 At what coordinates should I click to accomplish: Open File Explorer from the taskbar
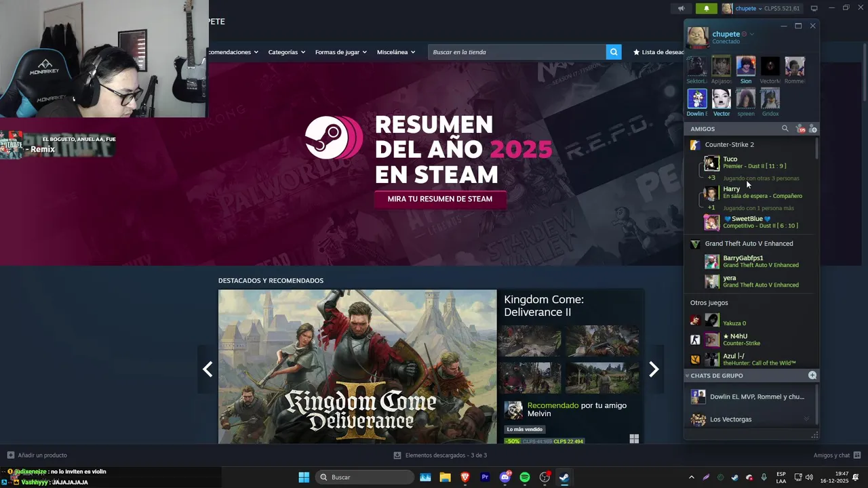point(446,477)
